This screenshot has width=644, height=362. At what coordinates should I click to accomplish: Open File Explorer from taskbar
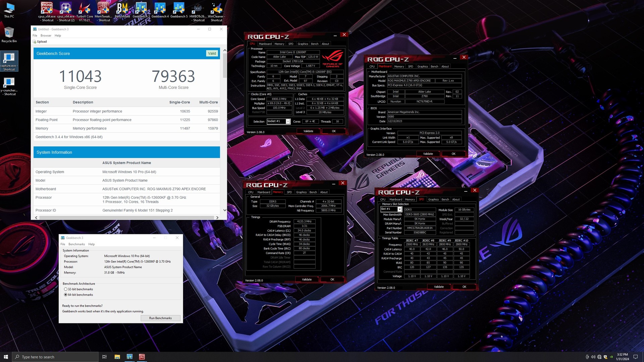pos(117,357)
